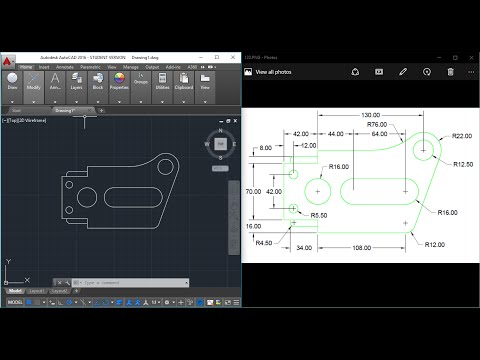This screenshot has height=360, width=480.
Task: Expand the Block ribbon panel
Action: 98,102
